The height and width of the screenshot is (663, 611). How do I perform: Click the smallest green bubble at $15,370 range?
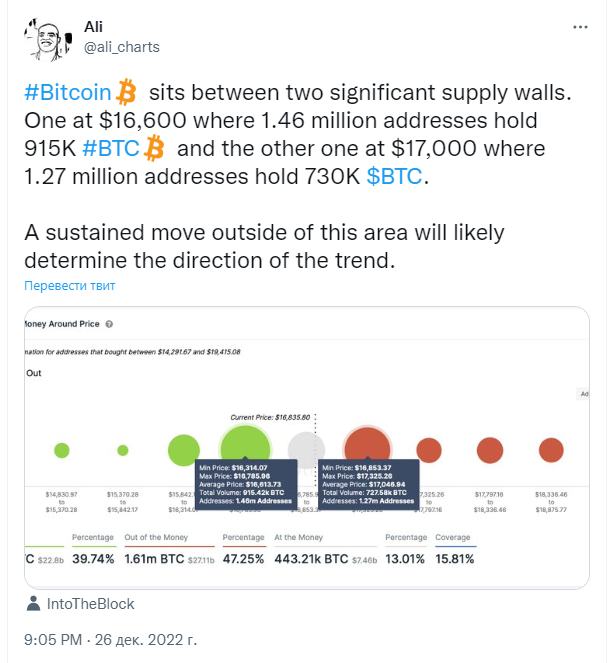tap(123, 450)
